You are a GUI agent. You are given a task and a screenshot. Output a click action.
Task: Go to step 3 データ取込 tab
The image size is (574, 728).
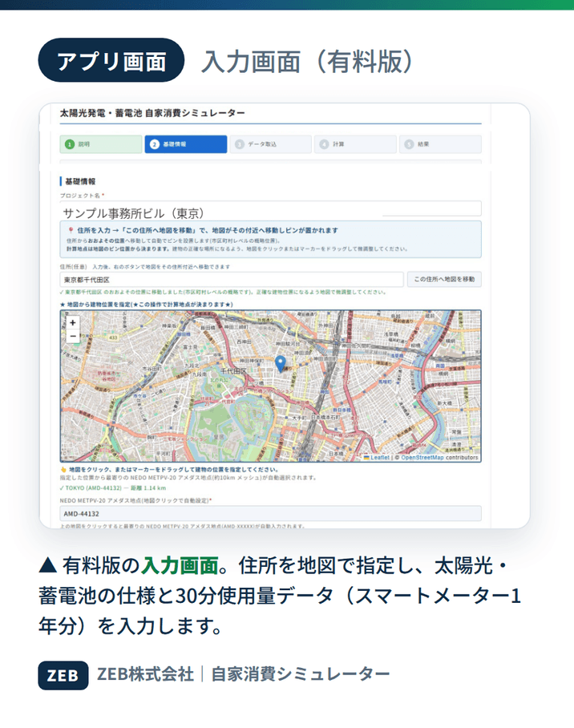point(271,144)
